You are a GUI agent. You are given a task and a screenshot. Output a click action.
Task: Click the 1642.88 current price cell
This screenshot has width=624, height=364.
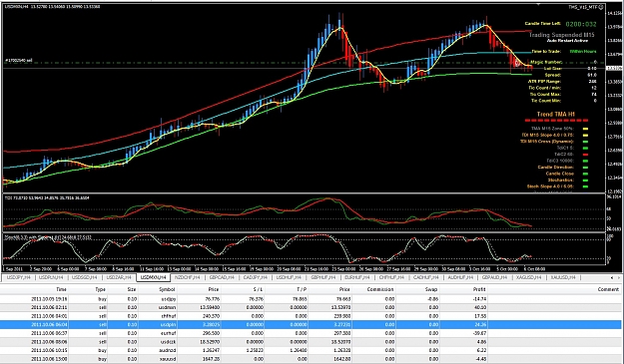click(x=342, y=359)
